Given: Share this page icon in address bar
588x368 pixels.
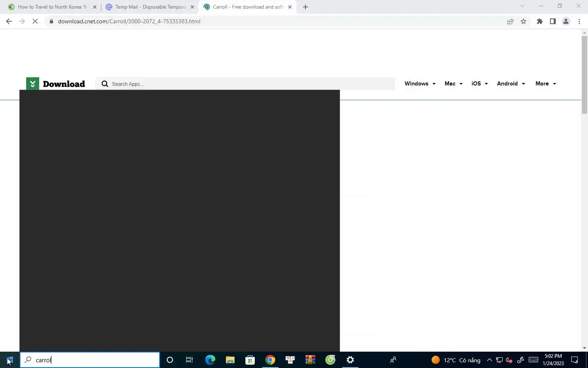Looking at the screenshot, I should click(510, 21).
